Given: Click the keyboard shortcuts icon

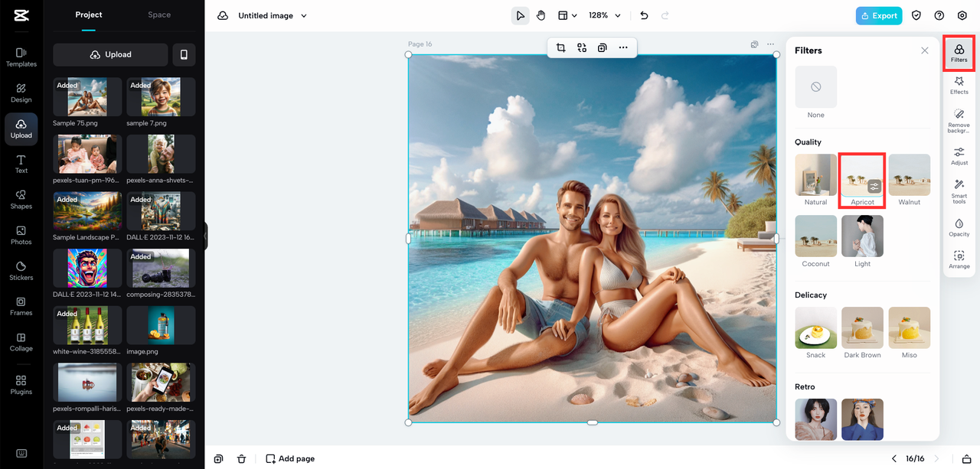Looking at the screenshot, I should coord(21,453).
